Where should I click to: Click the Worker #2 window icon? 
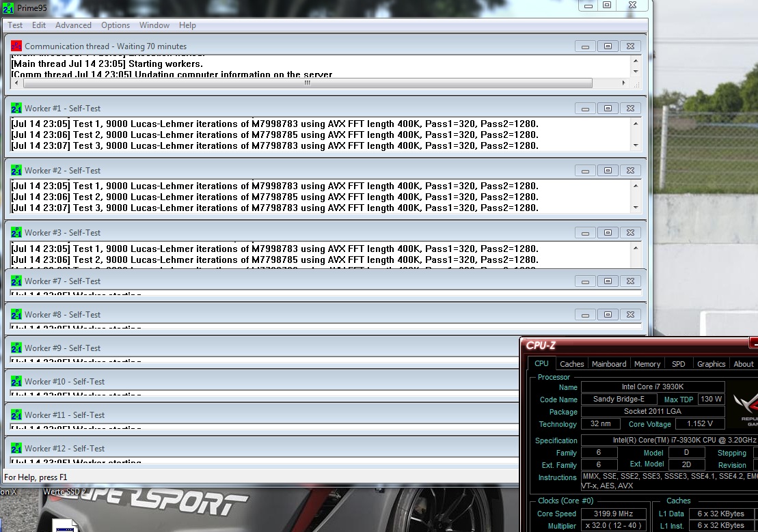tap(16, 170)
